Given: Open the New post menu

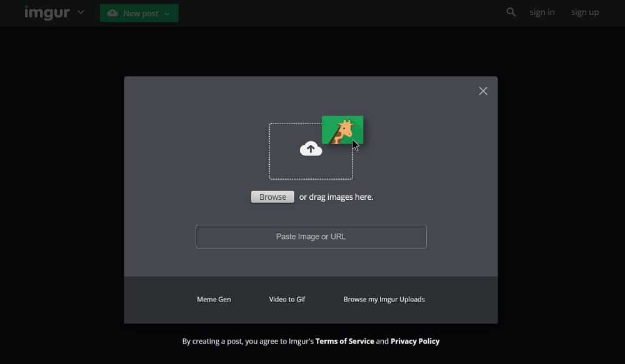Looking at the screenshot, I should click(x=139, y=12).
